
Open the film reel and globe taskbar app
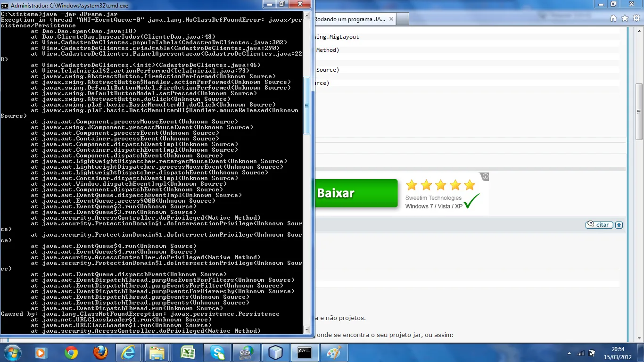tap(246, 352)
